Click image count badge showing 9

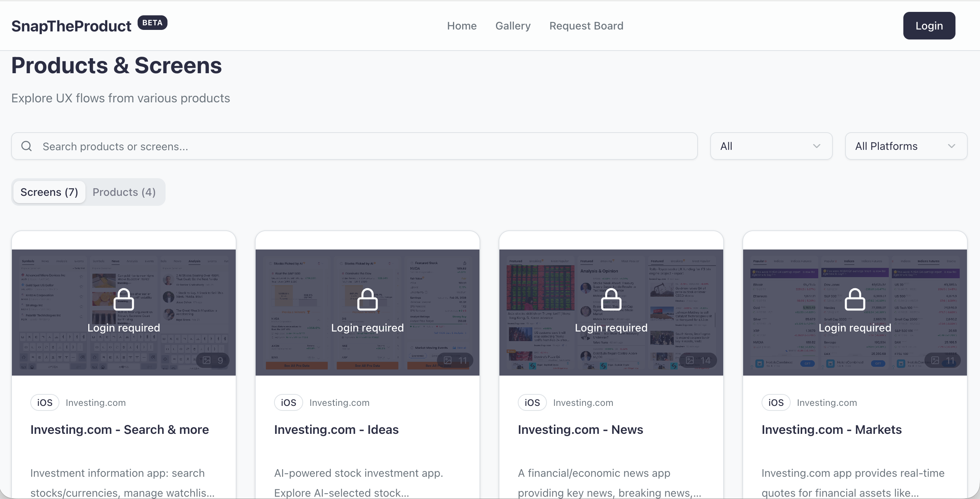[213, 360]
